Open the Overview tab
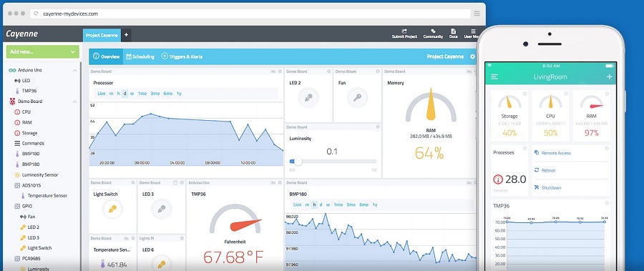644x271 pixels. coord(107,56)
